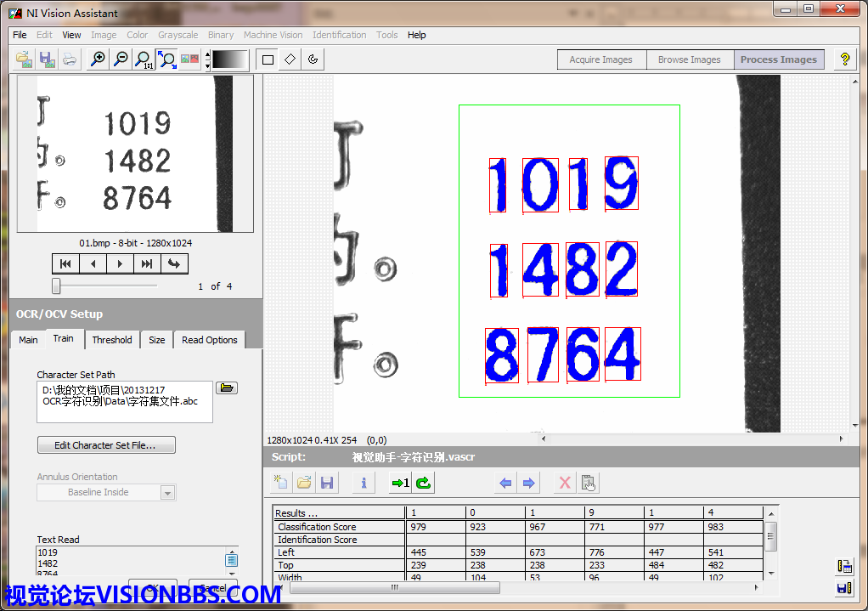Viewport: 868px width, 611px height.
Task: Choose the Rectangle ROI tool
Action: 268,59
